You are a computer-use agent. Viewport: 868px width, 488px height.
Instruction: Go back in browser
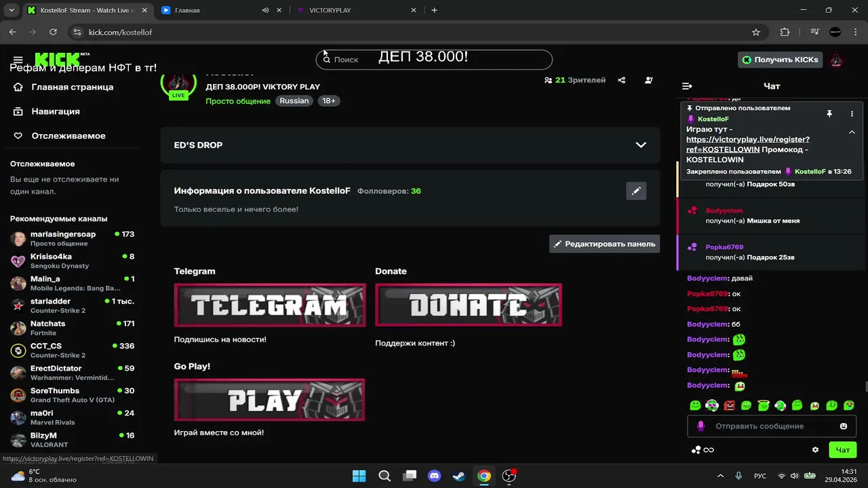pos(13,32)
